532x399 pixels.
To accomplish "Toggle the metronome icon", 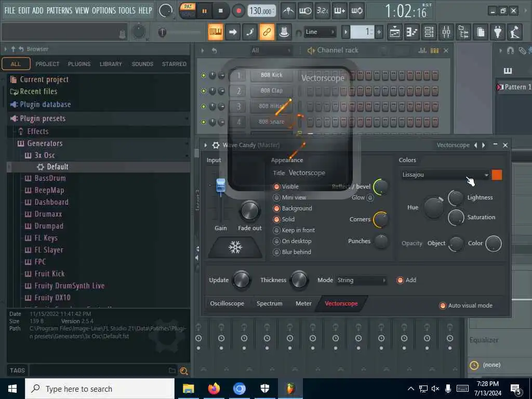I will [288, 11].
